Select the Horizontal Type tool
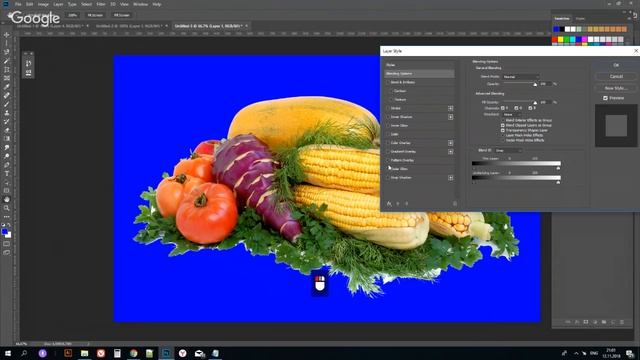640x360 pixels. (x=7, y=173)
